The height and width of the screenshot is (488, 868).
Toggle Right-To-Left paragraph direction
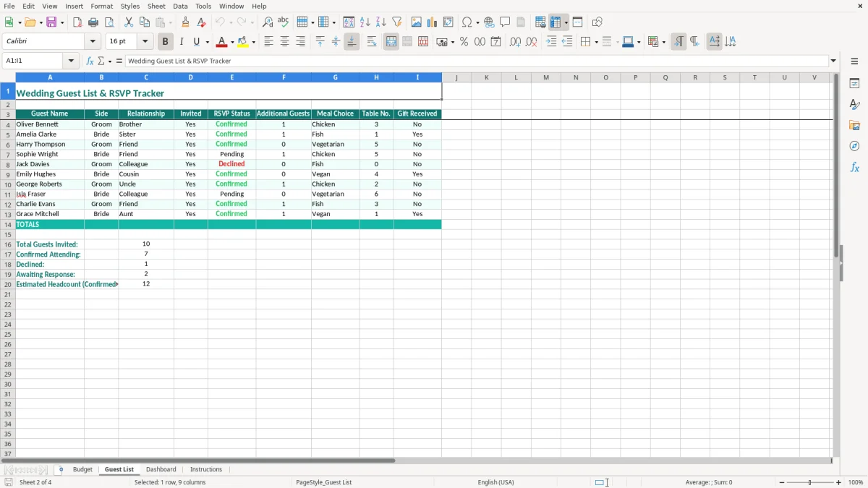(694, 42)
